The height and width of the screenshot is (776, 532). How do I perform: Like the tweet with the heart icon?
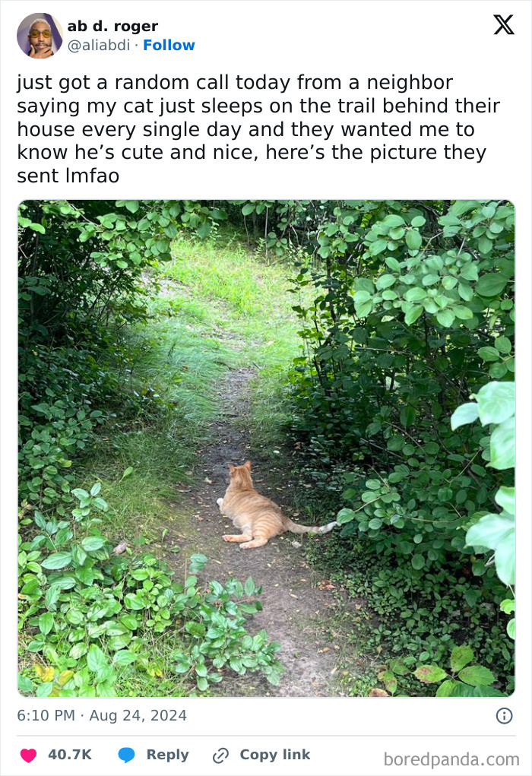click(28, 755)
